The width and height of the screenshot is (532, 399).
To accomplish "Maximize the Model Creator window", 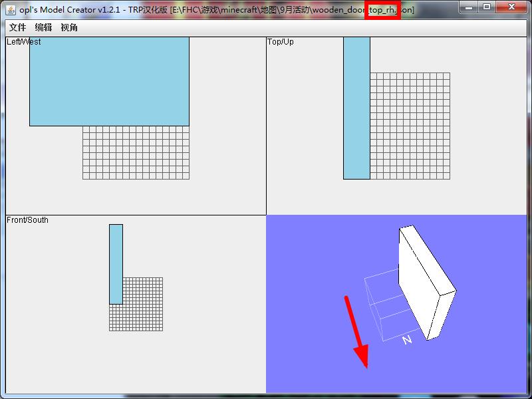I will tap(487, 7).
